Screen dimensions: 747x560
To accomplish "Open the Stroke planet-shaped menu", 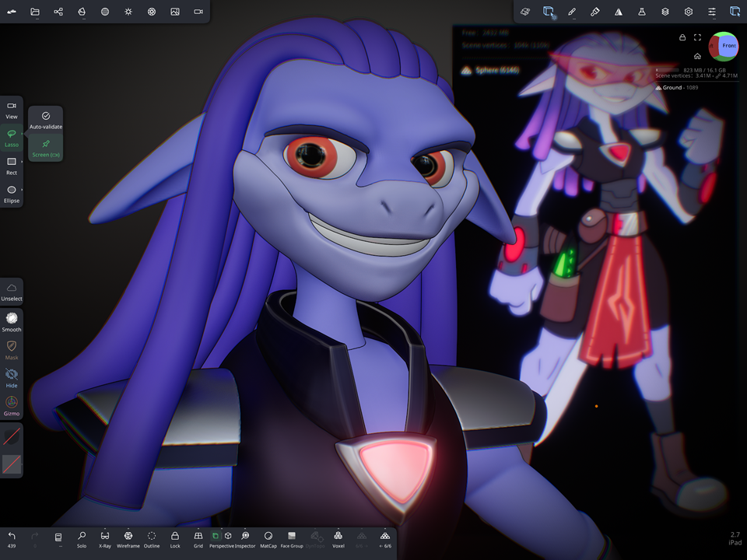I will coord(525,12).
